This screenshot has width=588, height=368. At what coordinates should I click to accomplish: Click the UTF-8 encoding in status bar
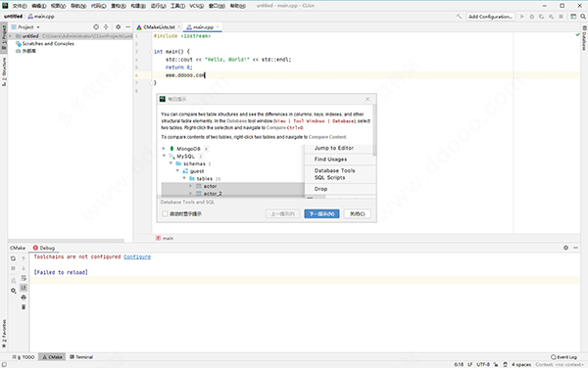point(483,364)
